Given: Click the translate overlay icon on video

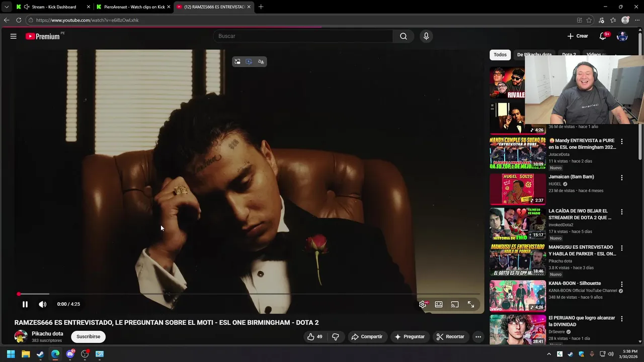Looking at the screenshot, I should click(x=261, y=62).
